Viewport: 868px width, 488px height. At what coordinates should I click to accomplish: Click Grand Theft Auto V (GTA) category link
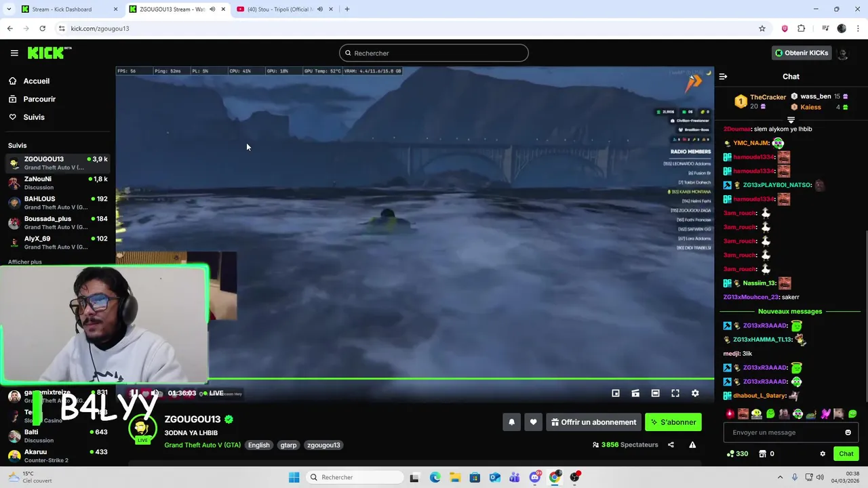click(x=202, y=445)
